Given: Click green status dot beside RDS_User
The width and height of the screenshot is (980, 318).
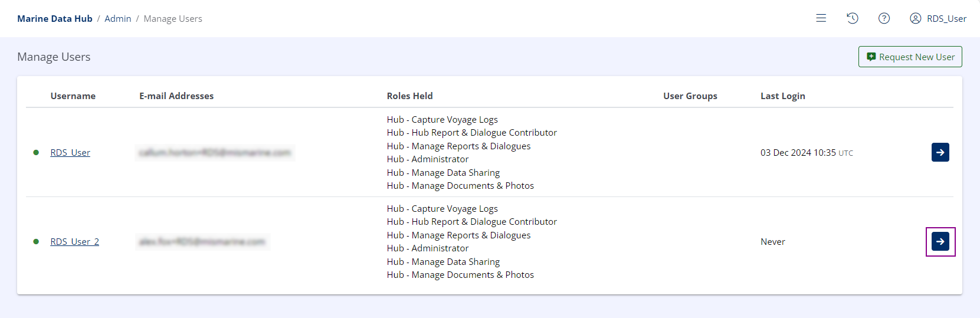Looking at the screenshot, I should [x=36, y=153].
